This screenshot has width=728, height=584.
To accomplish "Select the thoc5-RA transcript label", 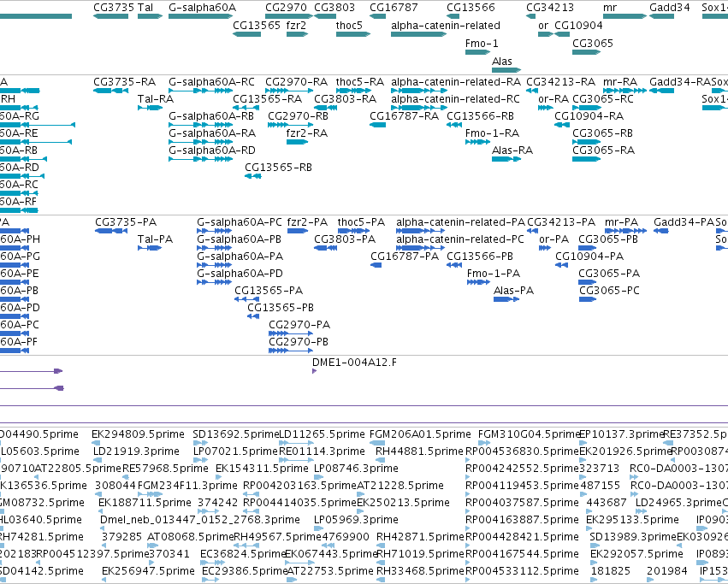I will tap(360, 82).
